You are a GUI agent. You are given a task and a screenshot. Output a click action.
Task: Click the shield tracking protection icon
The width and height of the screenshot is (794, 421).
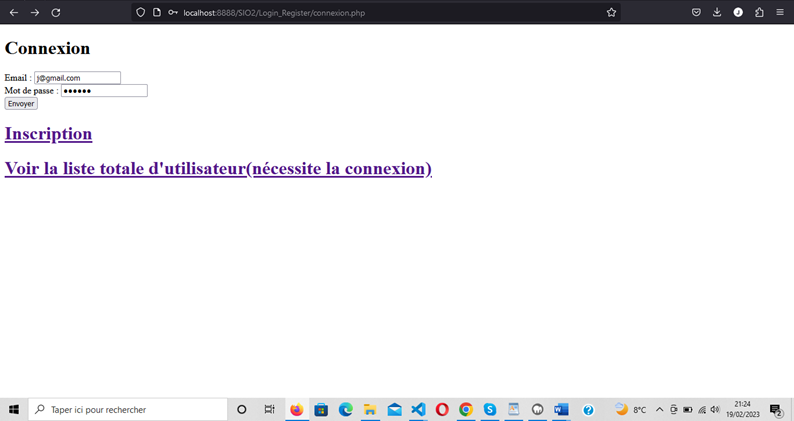point(140,12)
